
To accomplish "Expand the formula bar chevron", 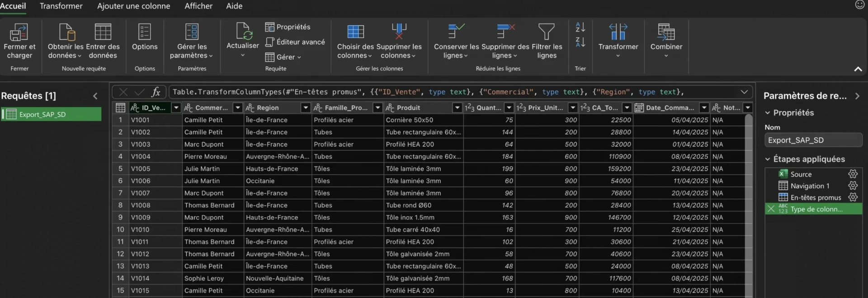I will point(744,92).
